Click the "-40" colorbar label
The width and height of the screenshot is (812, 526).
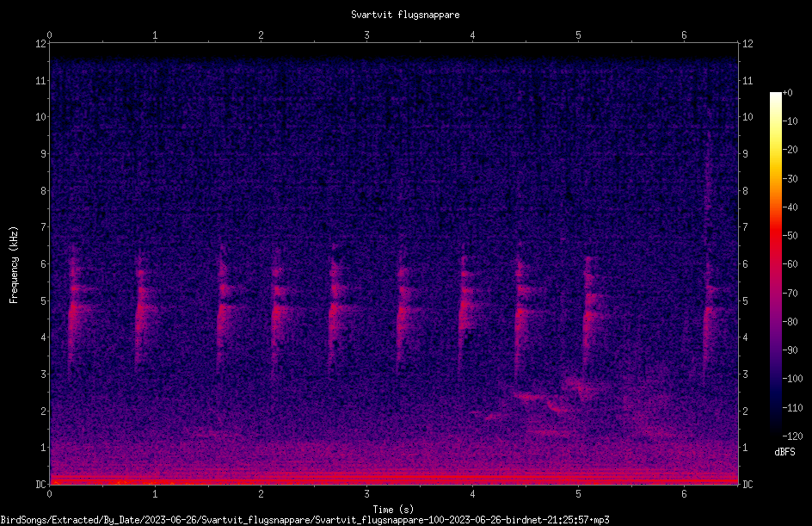tap(790, 207)
